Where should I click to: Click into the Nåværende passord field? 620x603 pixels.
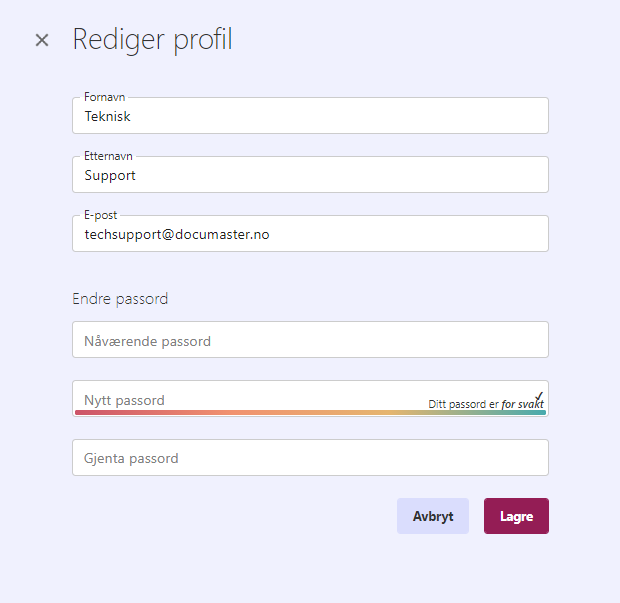(x=310, y=340)
